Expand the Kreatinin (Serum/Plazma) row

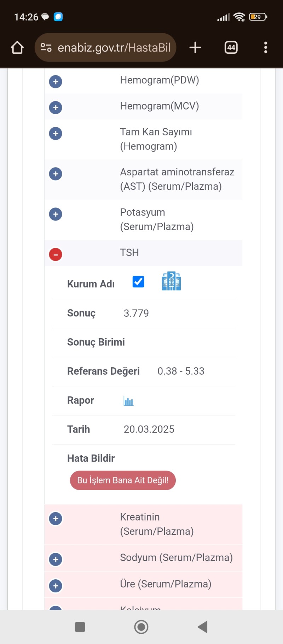(x=56, y=519)
